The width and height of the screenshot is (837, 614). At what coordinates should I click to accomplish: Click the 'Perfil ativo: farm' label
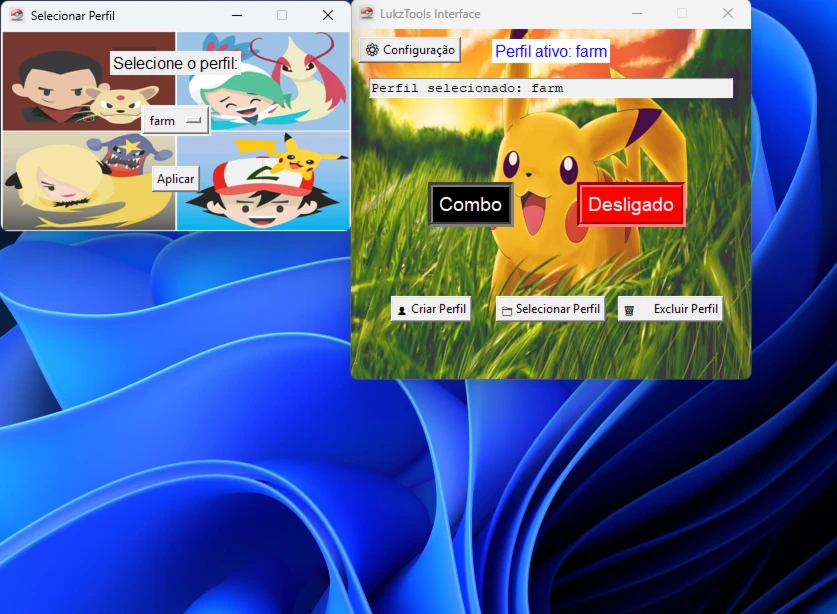(551, 51)
